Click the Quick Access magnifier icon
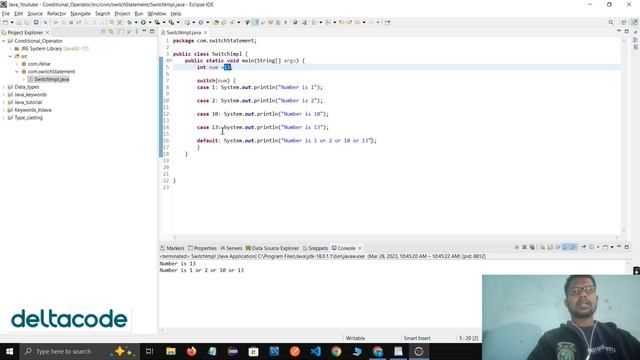Viewport: 640px width, 360px height. point(611,22)
